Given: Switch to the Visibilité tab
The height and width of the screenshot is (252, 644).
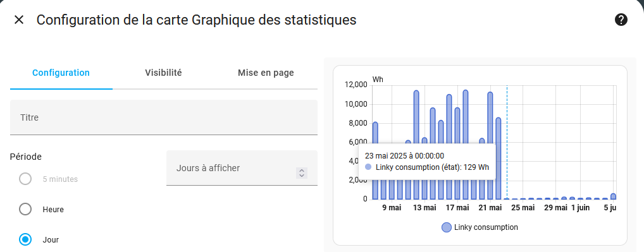Looking at the screenshot, I should pyautogui.click(x=163, y=73).
